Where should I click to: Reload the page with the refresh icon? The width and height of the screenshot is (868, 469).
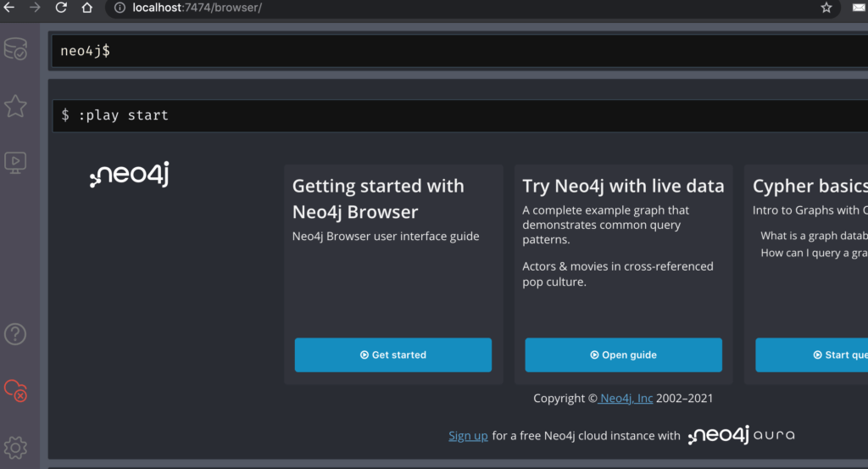61,8
